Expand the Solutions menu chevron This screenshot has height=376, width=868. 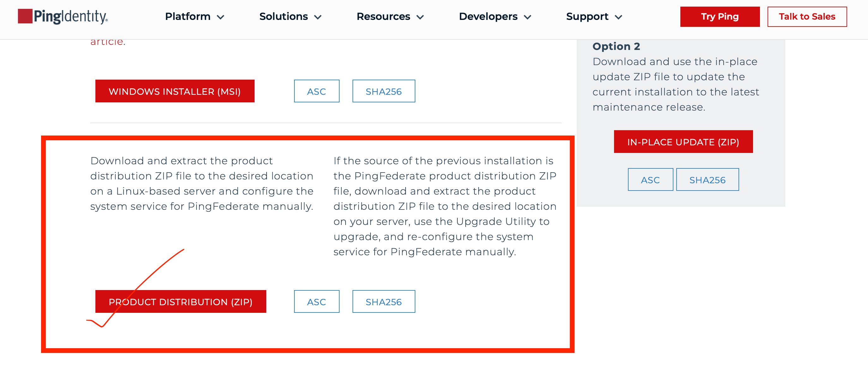(318, 17)
